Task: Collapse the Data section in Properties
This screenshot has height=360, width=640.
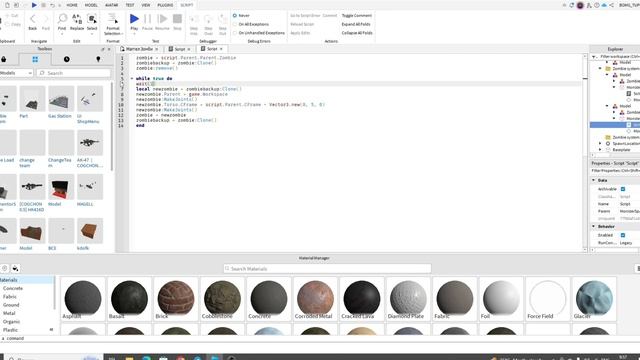Action: [x=593, y=180]
